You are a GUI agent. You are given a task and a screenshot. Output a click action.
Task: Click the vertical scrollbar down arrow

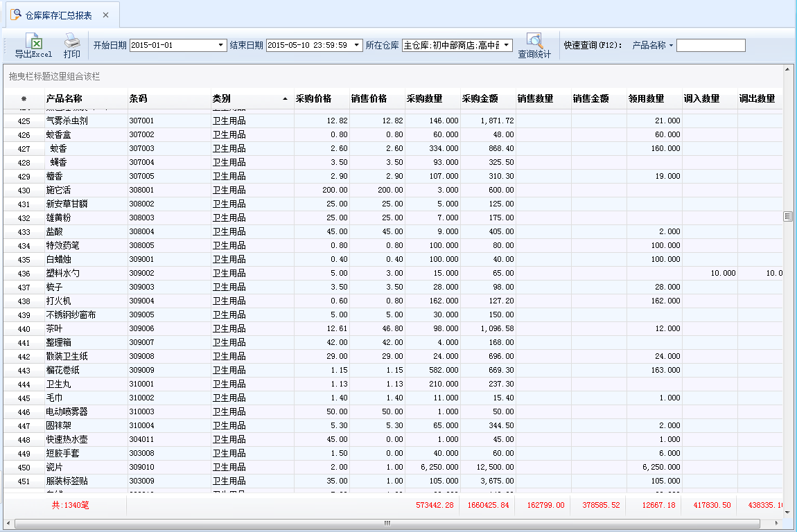(787, 512)
